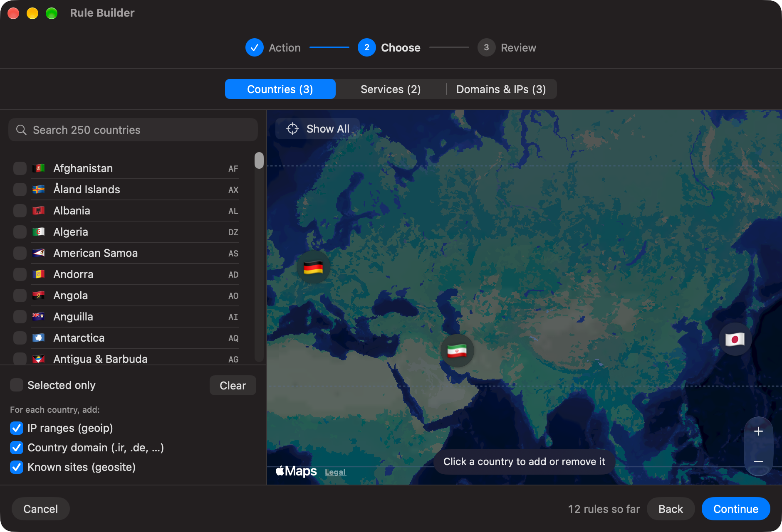Switch to the Services (2) tab
Screen dimensions: 782x532
click(391, 89)
